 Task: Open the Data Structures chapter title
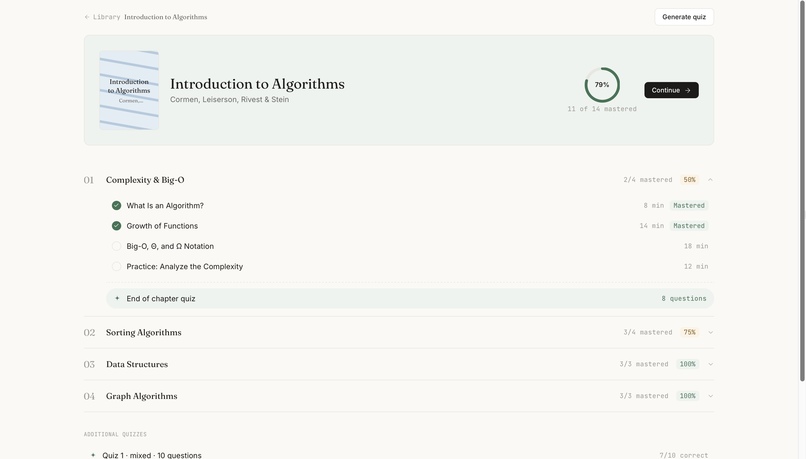coord(137,364)
